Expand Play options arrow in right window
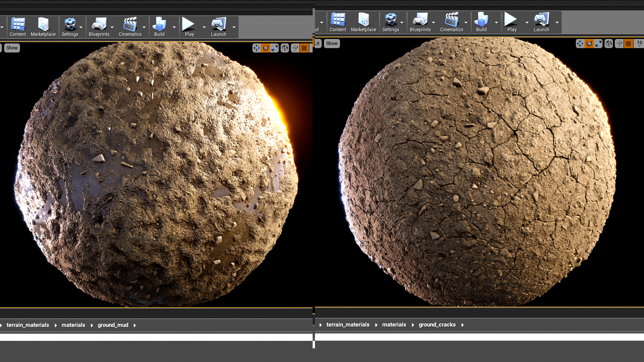Image resolution: width=644 pixels, height=362 pixels. [x=527, y=22]
